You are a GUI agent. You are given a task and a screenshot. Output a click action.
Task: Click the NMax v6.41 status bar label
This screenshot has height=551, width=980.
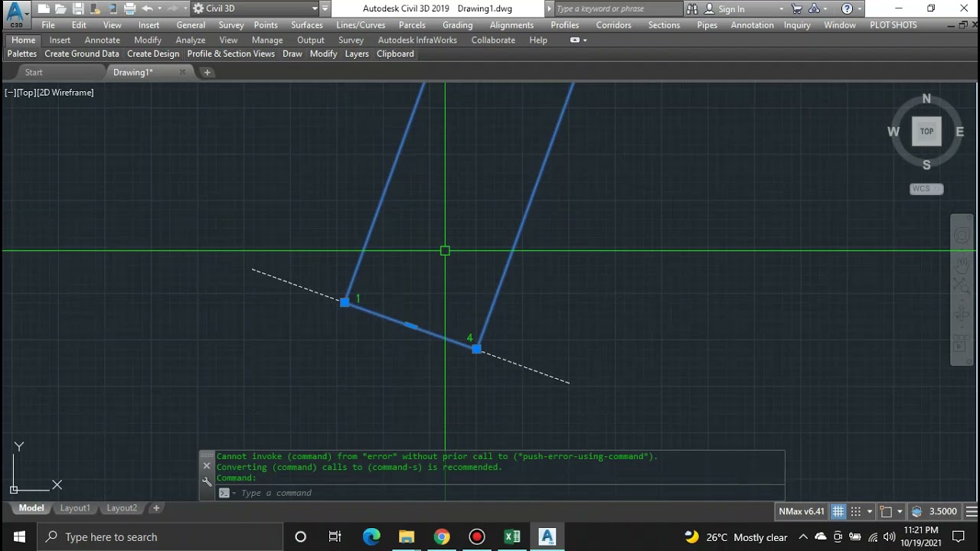[x=802, y=511]
